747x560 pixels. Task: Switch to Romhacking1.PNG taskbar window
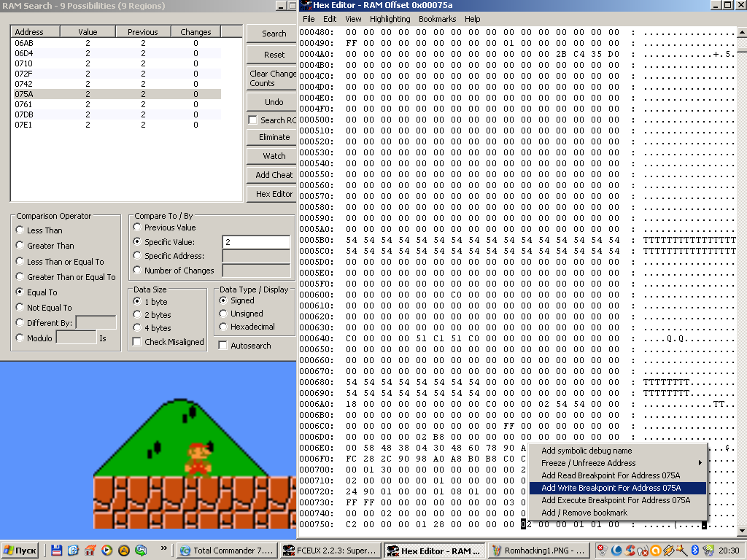539,551
